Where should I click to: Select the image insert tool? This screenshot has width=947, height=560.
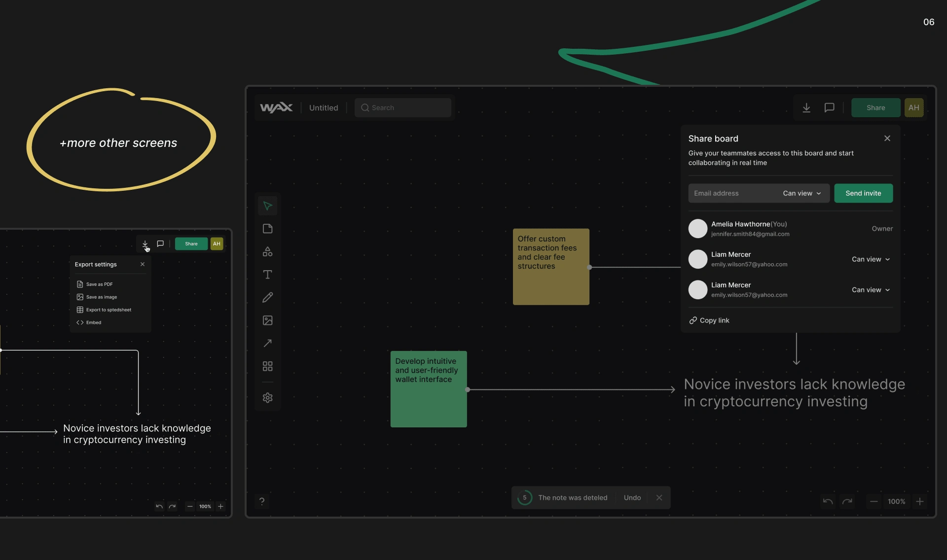click(x=267, y=320)
